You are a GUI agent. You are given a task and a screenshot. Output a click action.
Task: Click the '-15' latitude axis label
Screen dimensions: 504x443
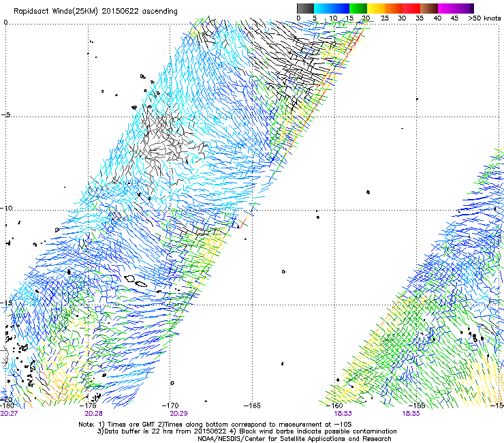[x=6, y=303]
